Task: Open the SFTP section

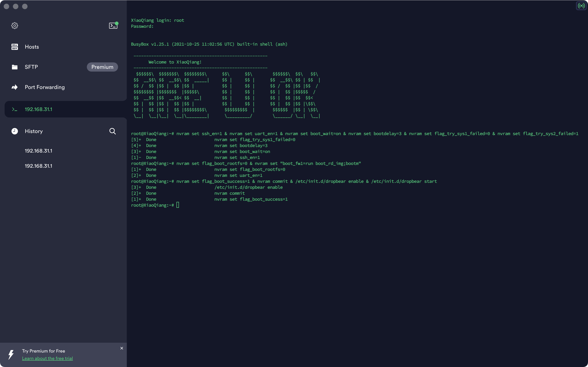Action: tap(31, 67)
